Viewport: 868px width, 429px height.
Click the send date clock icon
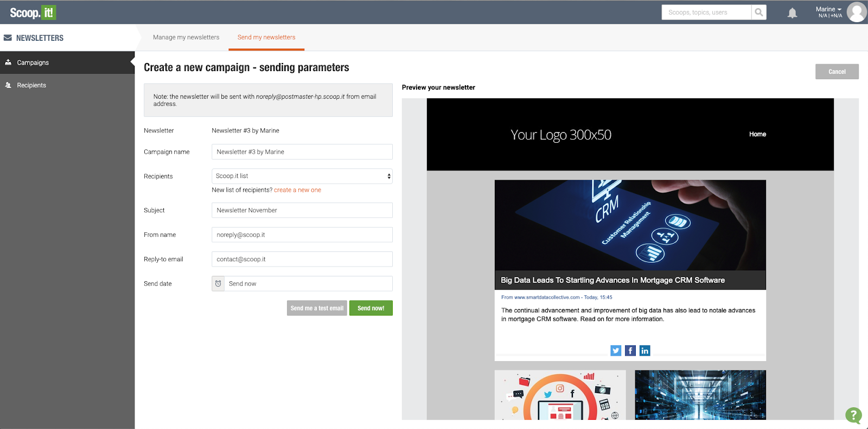[x=218, y=283]
